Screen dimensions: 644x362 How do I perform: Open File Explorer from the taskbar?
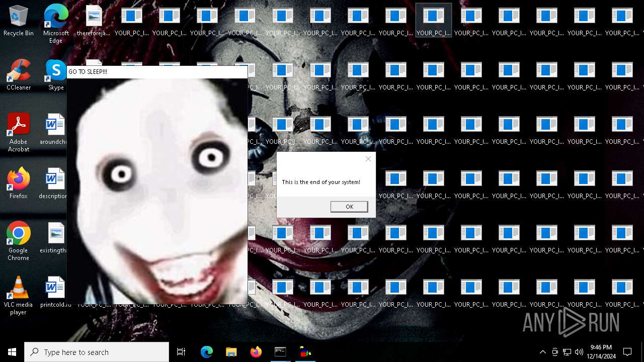[x=231, y=352]
